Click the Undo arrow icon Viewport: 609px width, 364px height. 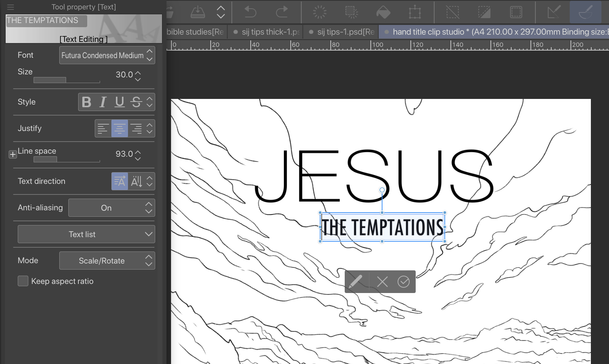tap(250, 12)
